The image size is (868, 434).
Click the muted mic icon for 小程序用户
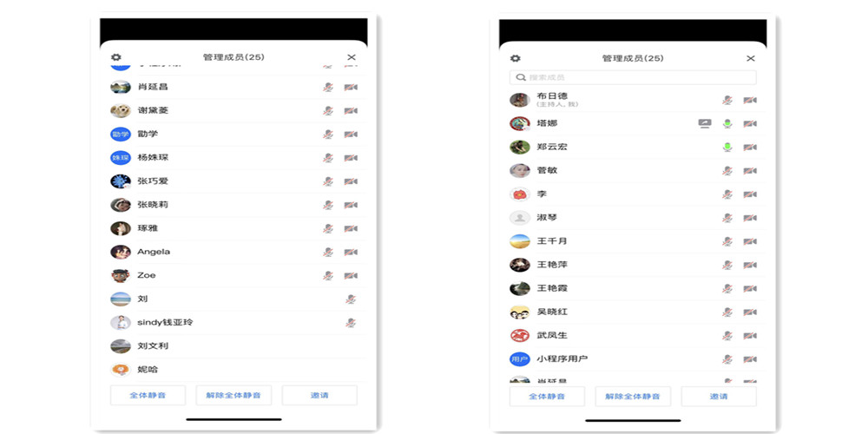tap(727, 359)
